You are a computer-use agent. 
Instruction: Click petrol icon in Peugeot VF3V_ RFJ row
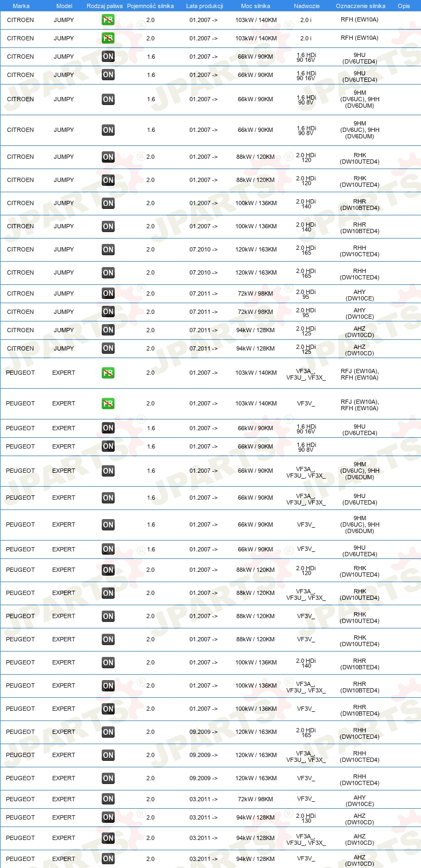108,403
